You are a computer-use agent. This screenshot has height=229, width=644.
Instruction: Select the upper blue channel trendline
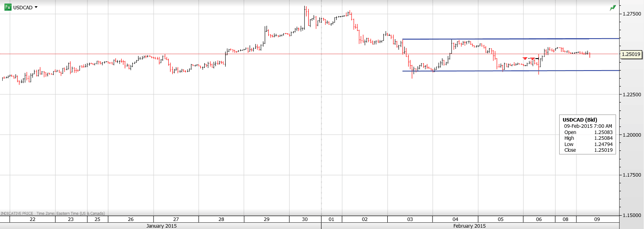pyautogui.click(x=511, y=39)
